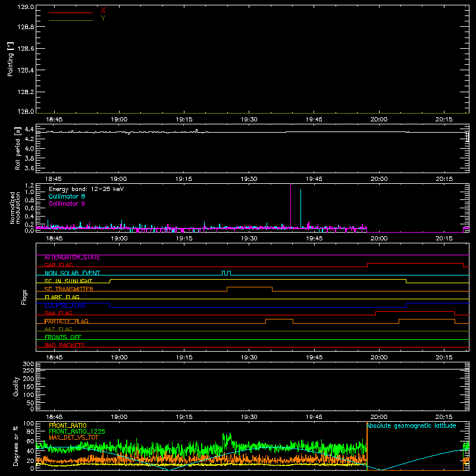Select the olive Y legend line sample

point(71,21)
